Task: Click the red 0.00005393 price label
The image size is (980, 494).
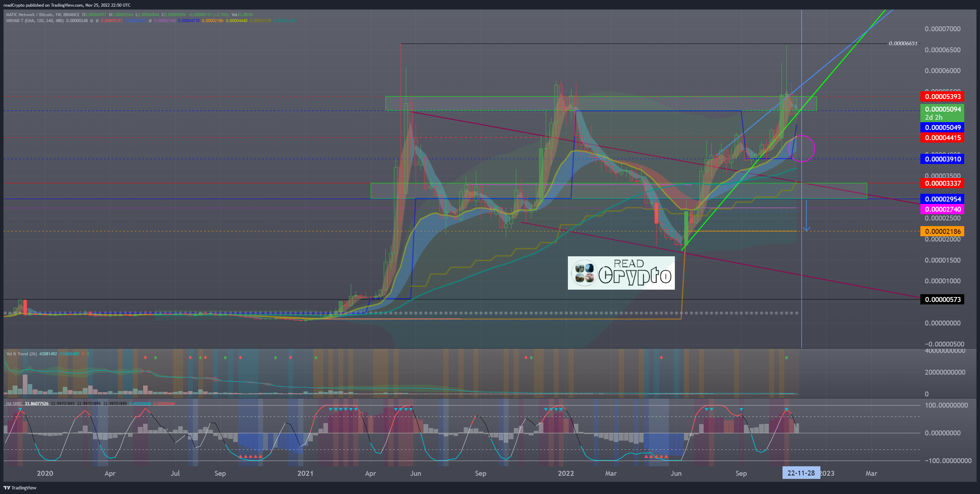Action: (x=942, y=97)
